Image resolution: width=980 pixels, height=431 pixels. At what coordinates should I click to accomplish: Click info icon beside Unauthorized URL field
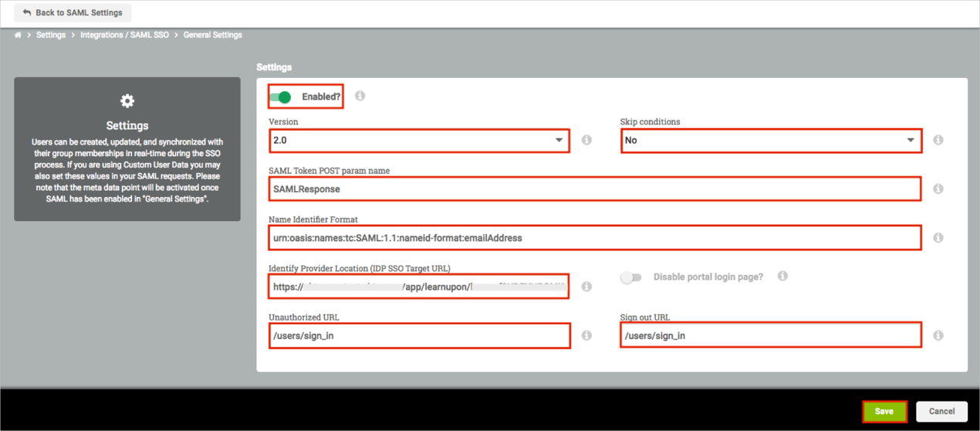coord(586,335)
